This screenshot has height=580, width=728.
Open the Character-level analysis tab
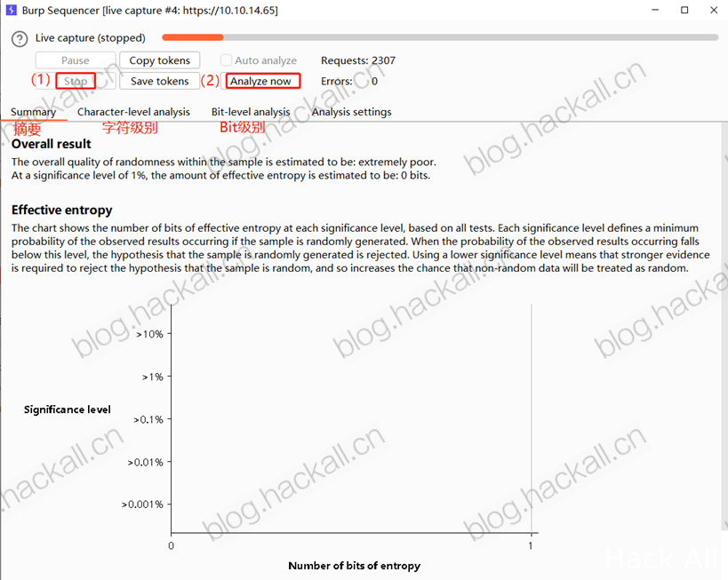click(x=133, y=112)
